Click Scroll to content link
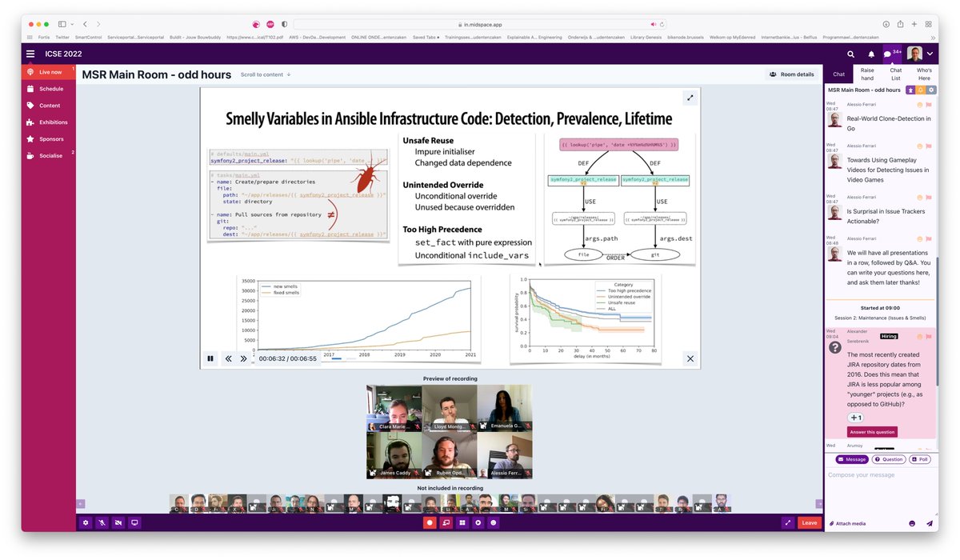 (x=266, y=74)
